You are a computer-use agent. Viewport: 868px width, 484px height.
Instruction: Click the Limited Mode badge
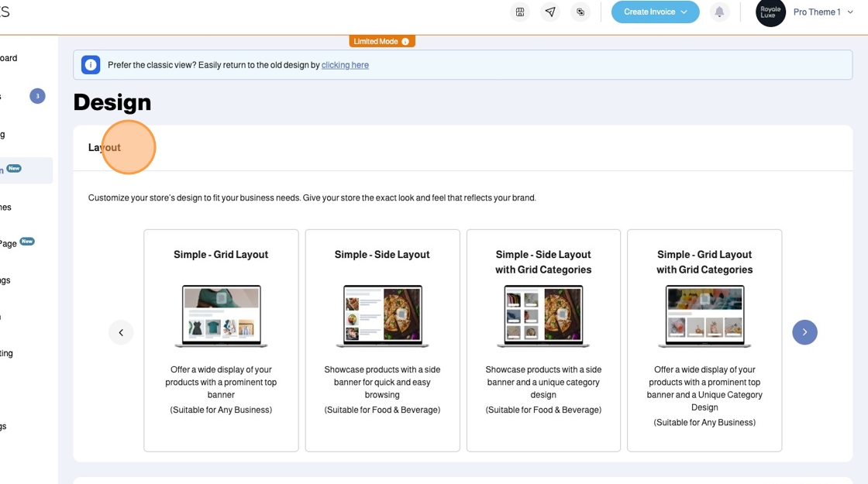pos(382,42)
